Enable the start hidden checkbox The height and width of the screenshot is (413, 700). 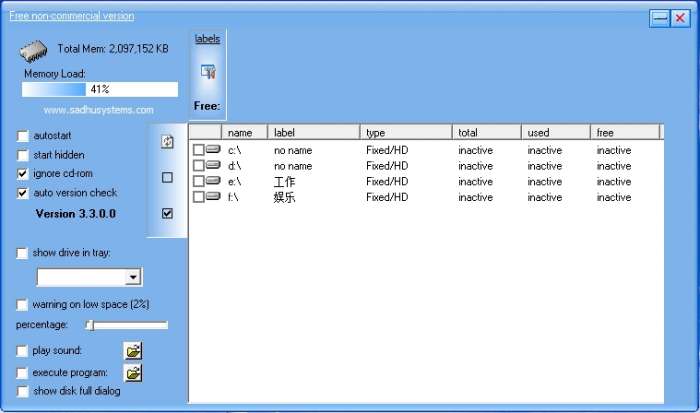point(22,155)
